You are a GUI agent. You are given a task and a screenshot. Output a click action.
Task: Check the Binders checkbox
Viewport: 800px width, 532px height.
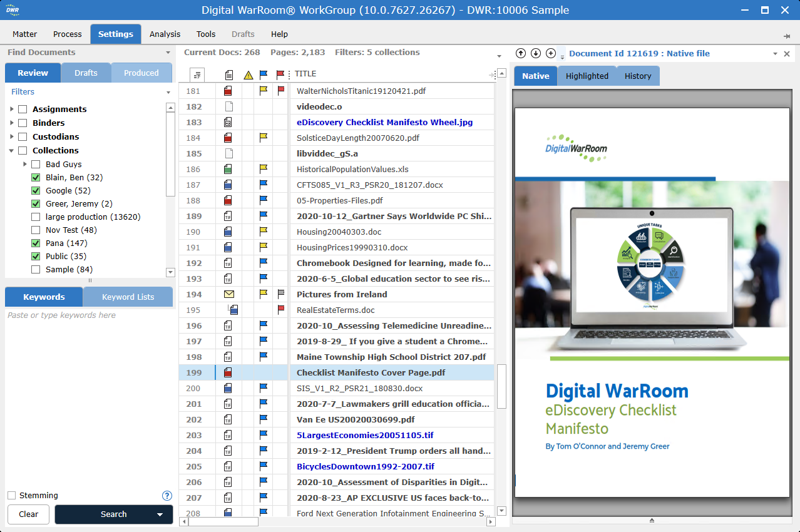(x=23, y=123)
